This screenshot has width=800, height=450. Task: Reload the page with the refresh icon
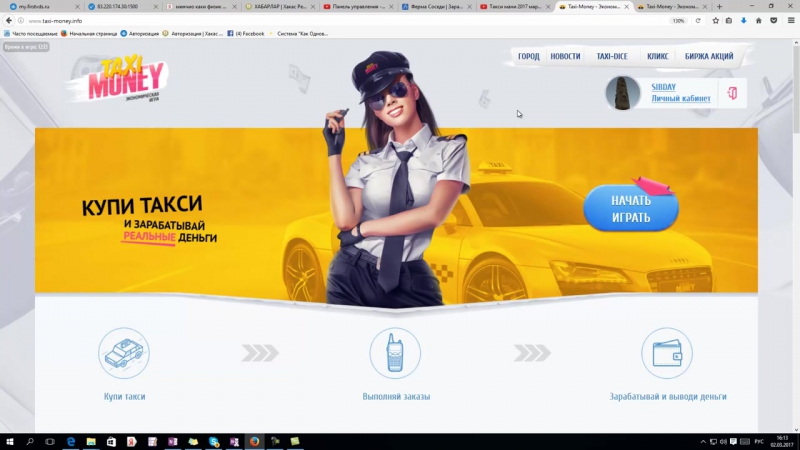coord(698,21)
